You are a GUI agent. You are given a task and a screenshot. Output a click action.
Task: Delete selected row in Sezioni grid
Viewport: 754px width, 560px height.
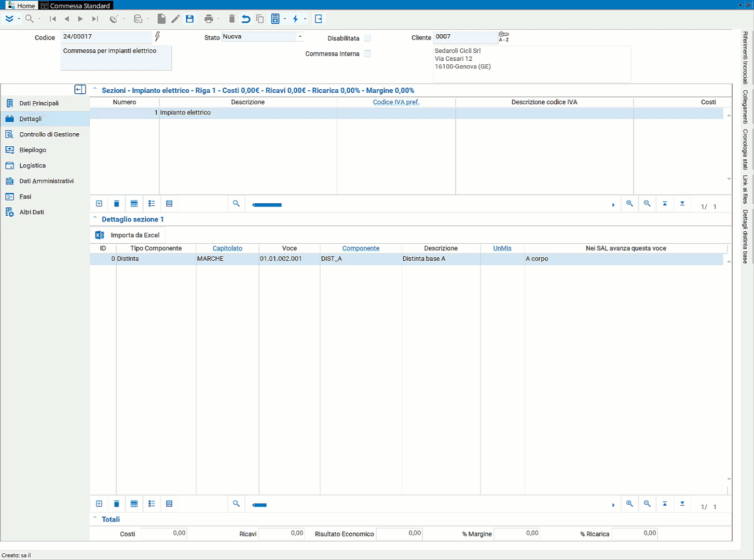click(117, 204)
